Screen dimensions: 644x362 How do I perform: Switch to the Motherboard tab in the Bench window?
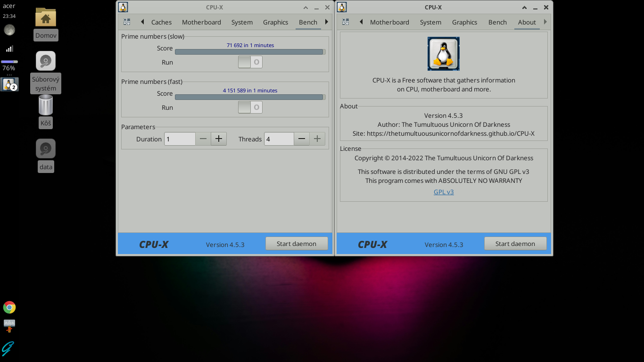coord(201,22)
